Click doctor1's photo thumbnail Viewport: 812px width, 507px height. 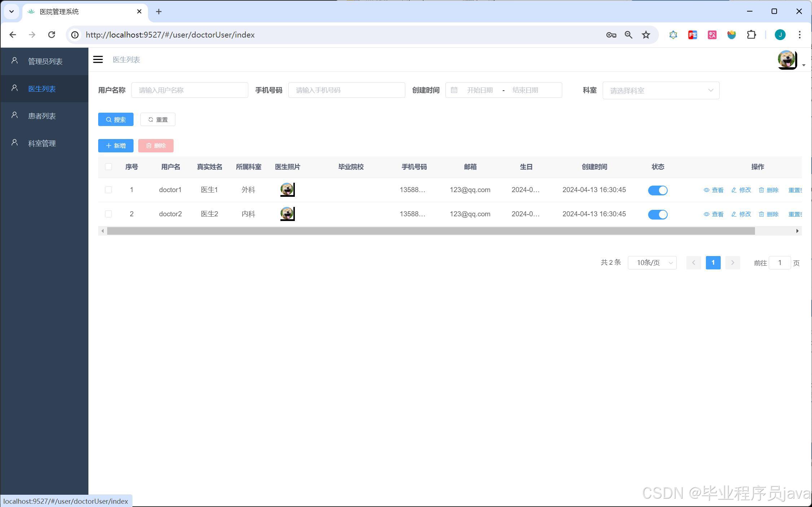(x=287, y=190)
